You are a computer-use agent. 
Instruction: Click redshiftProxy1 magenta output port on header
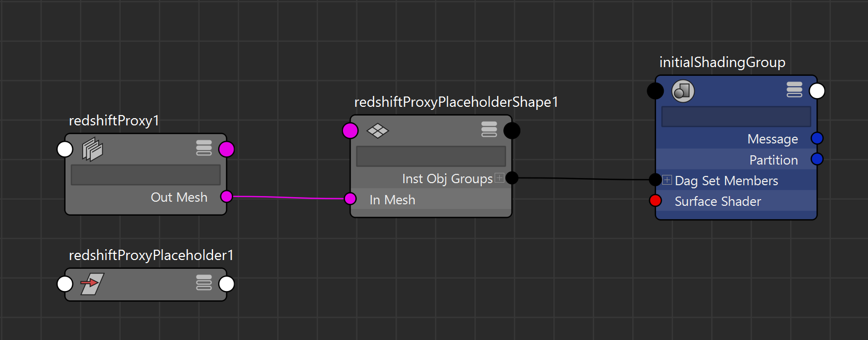[226, 149]
